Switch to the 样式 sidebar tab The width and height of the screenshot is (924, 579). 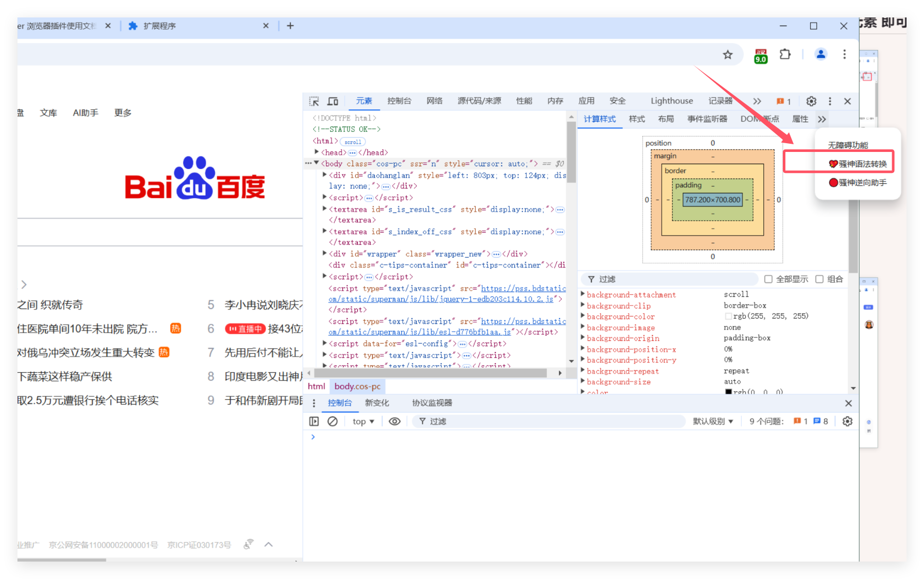click(x=637, y=119)
